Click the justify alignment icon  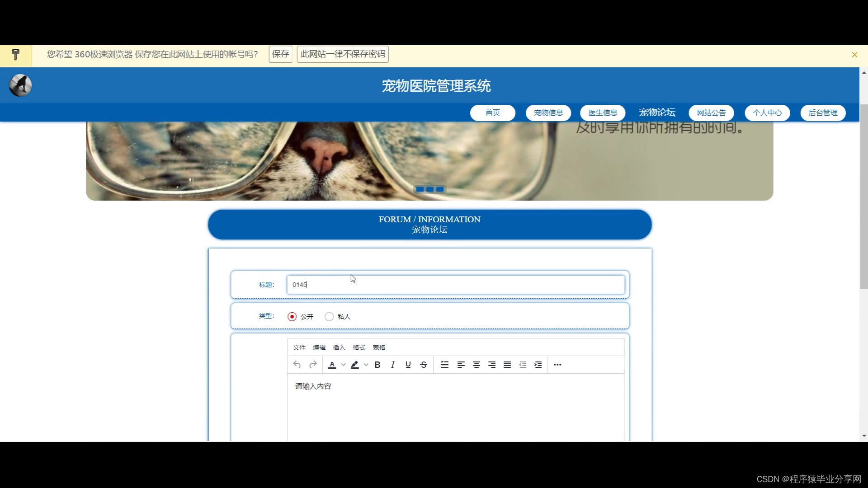(507, 365)
